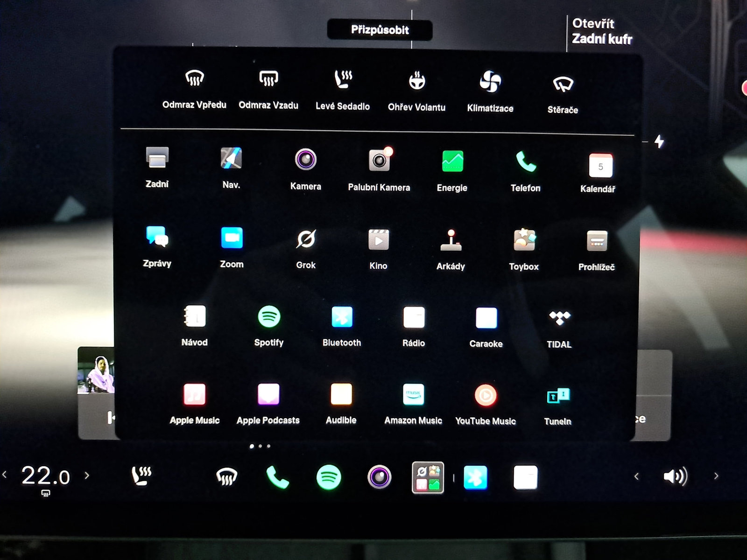This screenshot has width=747, height=560.
Task: Open Apple Podcasts app
Action: [x=268, y=404]
